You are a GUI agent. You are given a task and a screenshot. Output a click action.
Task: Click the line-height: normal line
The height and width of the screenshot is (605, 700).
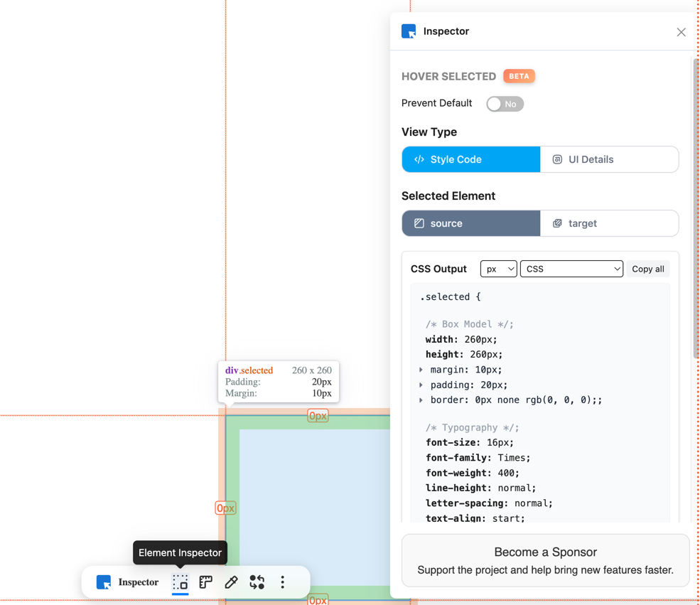pos(481,488)
